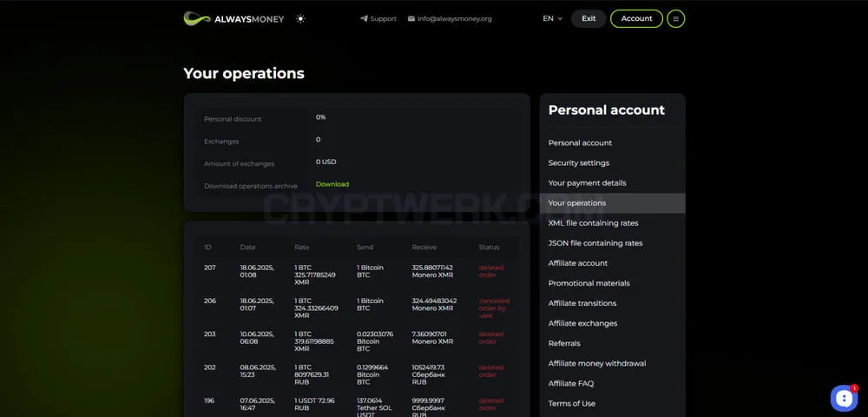Open Promotional materials
This screenshot has height=417, width=868.
pos(589,283)
